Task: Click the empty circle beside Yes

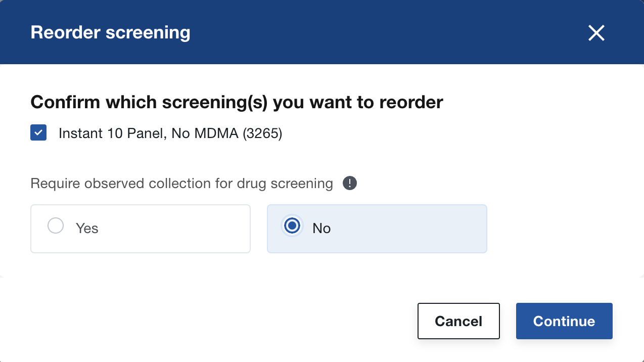Action: point(56,225)
